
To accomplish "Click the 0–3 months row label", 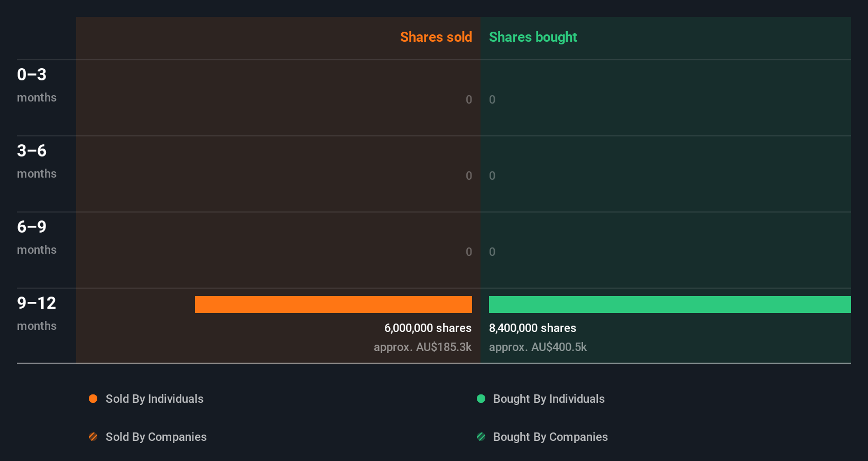I will pyautogui.click(x=36, y=86).
